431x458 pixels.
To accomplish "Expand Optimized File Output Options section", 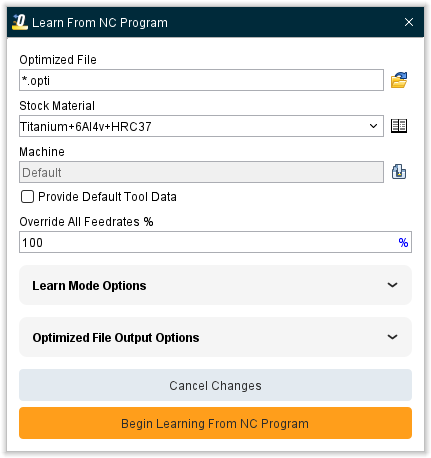I will tap(215, 337).
